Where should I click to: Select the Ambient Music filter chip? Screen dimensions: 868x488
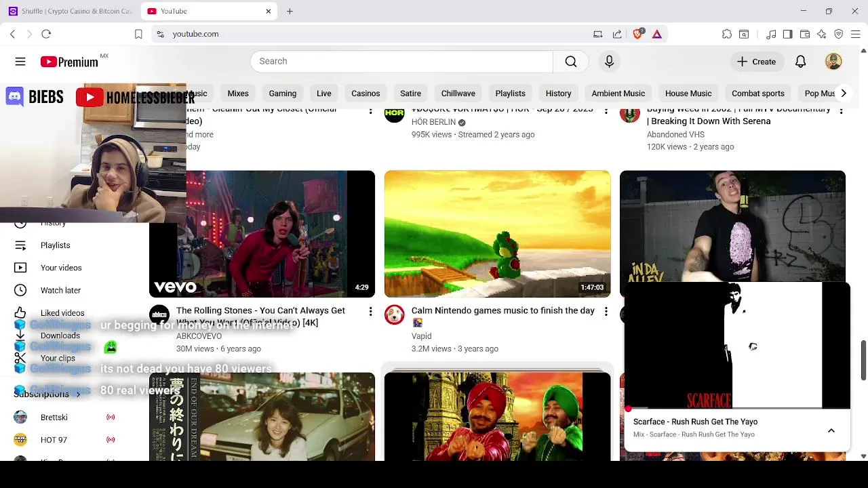pyautogui.click(x=618, y=94)
